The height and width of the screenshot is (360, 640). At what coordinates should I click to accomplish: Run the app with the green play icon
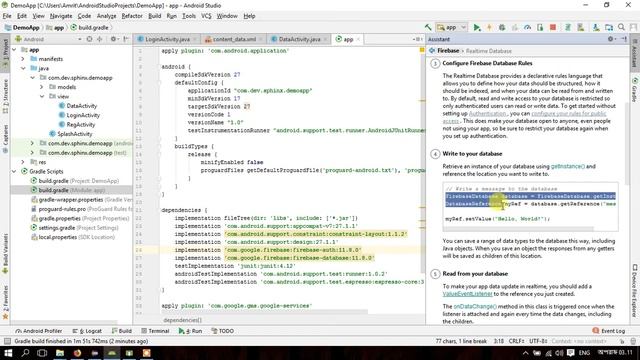[x=476, y=27]
